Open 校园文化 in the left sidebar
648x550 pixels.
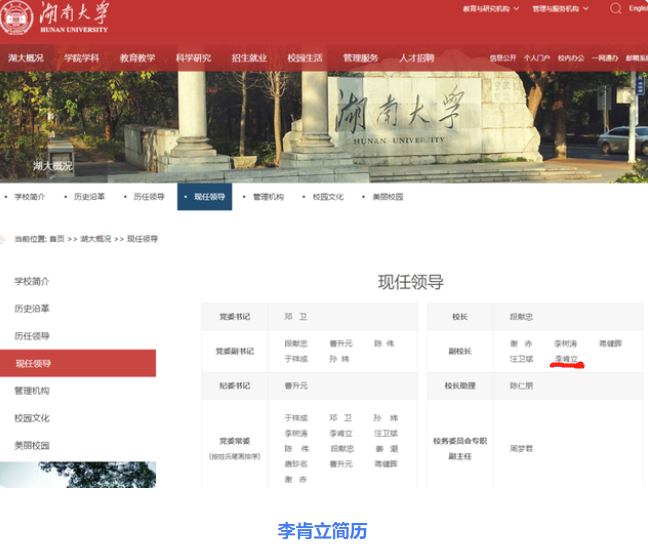32,418
